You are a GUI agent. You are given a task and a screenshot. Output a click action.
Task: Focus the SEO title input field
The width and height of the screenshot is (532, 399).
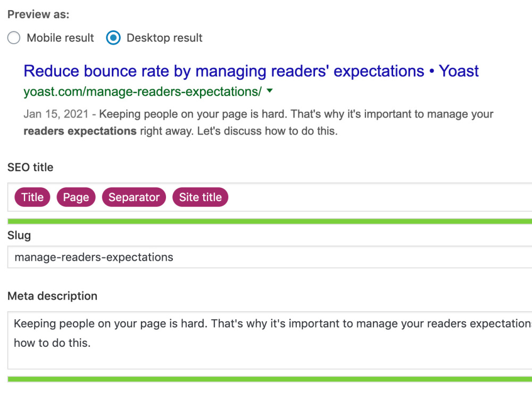[x=270, y=197]
